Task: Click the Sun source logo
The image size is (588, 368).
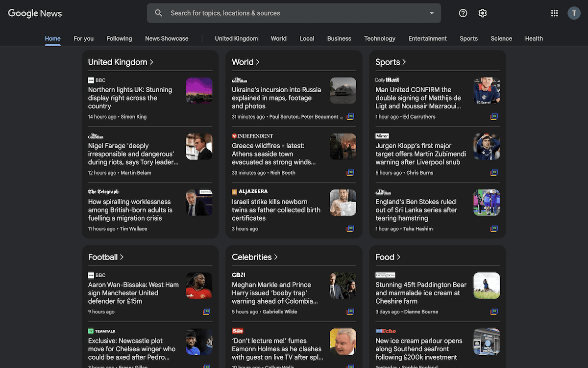Action: point(238,331)
